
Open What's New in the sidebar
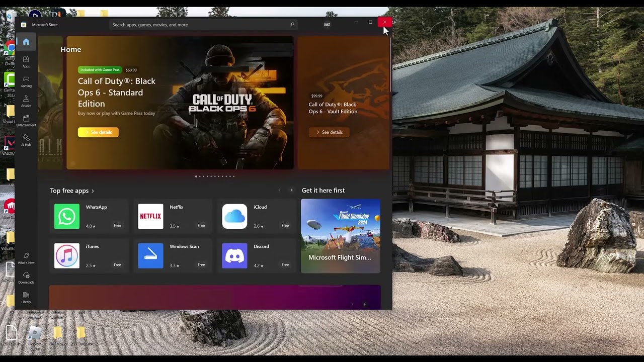[x=26, y=258]
